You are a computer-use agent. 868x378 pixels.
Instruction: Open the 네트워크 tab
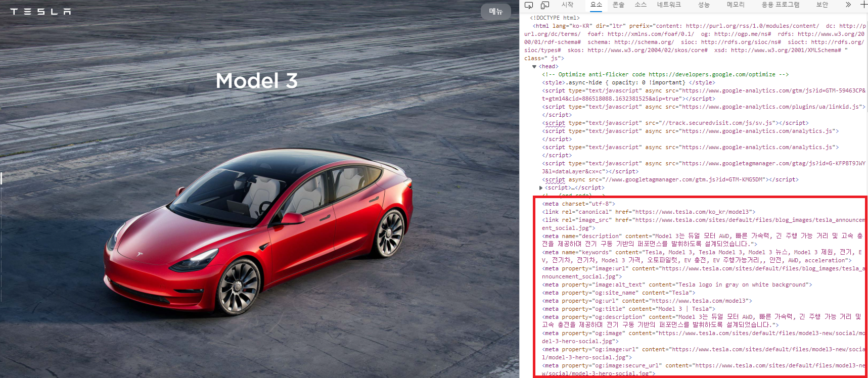tap(669, 5)
